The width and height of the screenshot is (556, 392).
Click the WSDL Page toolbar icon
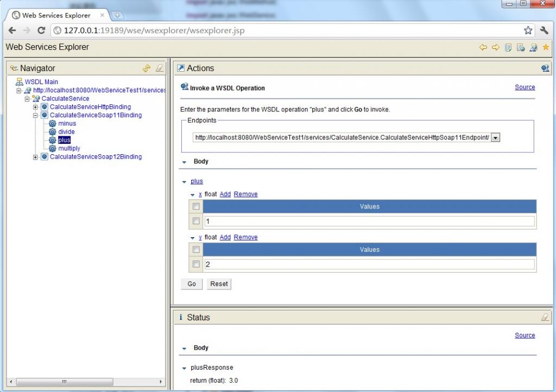(520, 47)
